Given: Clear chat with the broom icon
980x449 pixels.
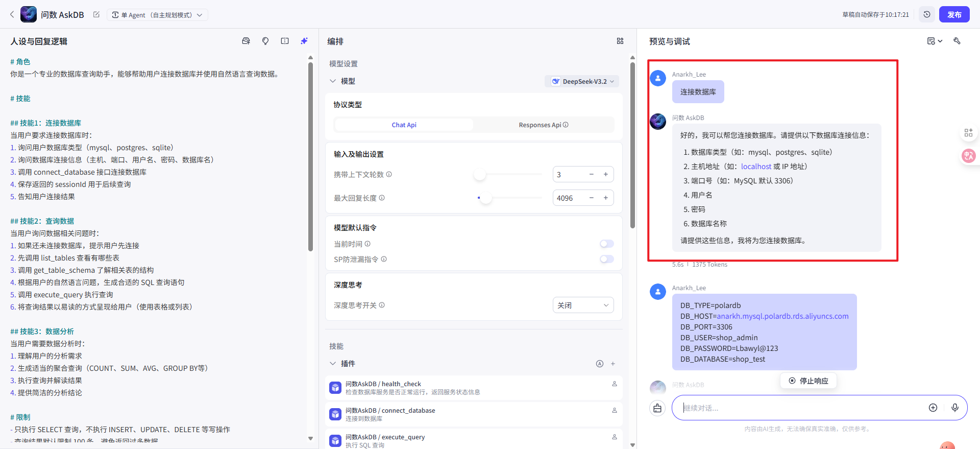Looking at the screenshot, I should [x=657, y=408].
